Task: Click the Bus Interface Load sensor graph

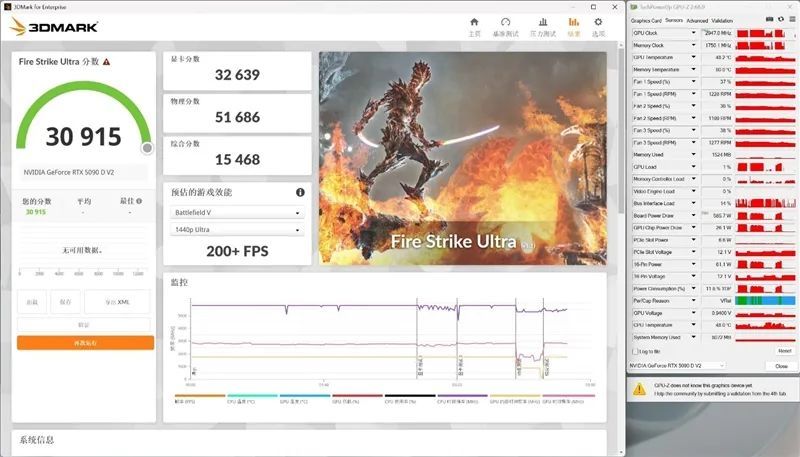Action: [765, 203]
